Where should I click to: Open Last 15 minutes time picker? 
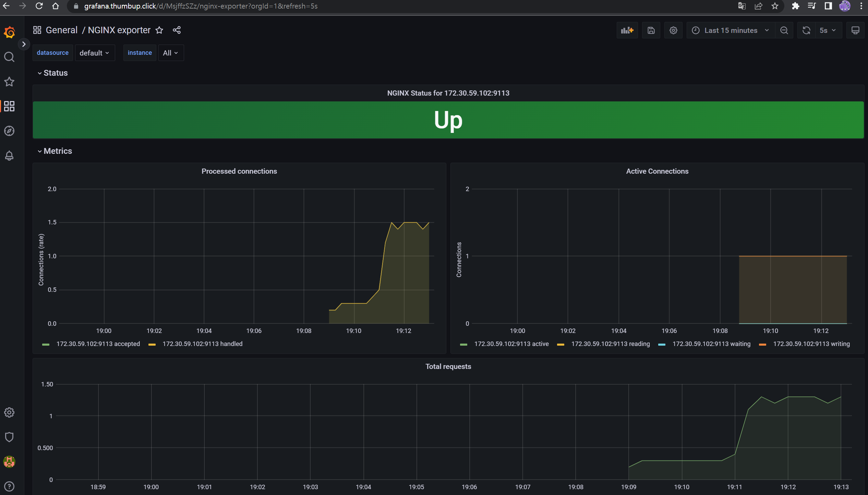pyautogui.click(x=731, y=30)
